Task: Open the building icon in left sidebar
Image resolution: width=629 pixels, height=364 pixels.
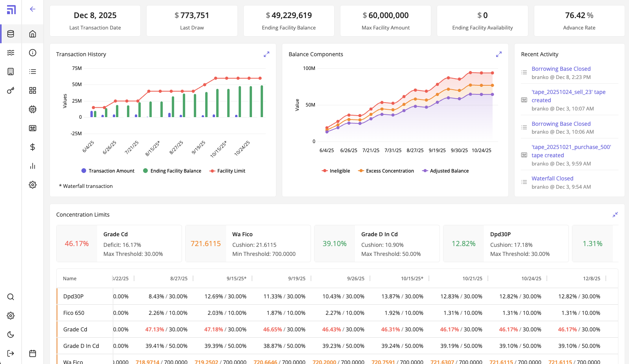Action: click(11, 72)
